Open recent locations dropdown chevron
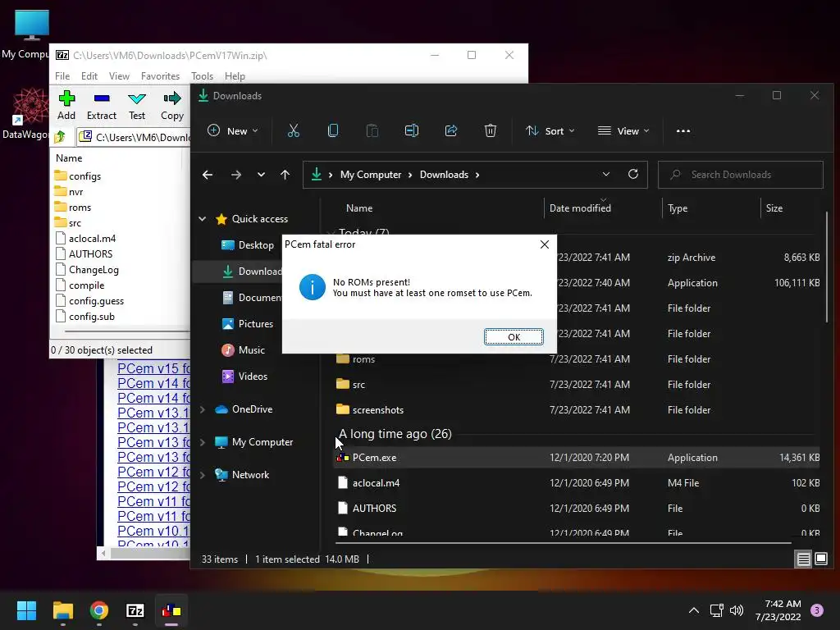840x630 pixels. 261,175
